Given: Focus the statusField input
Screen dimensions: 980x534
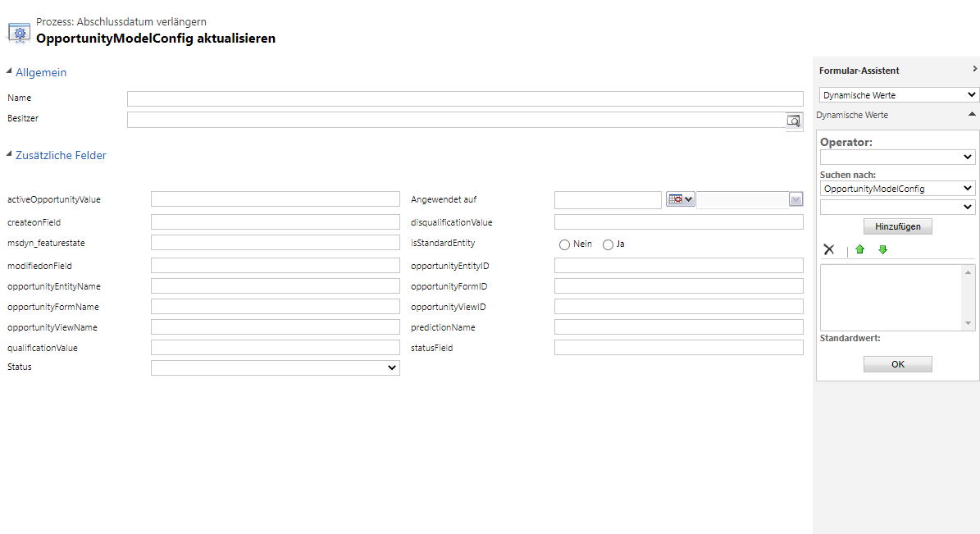Looking at the screenshot, I should click(679, 348).
